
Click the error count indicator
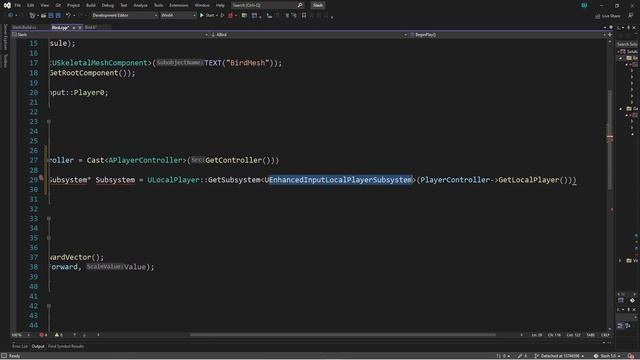point(43,335)
